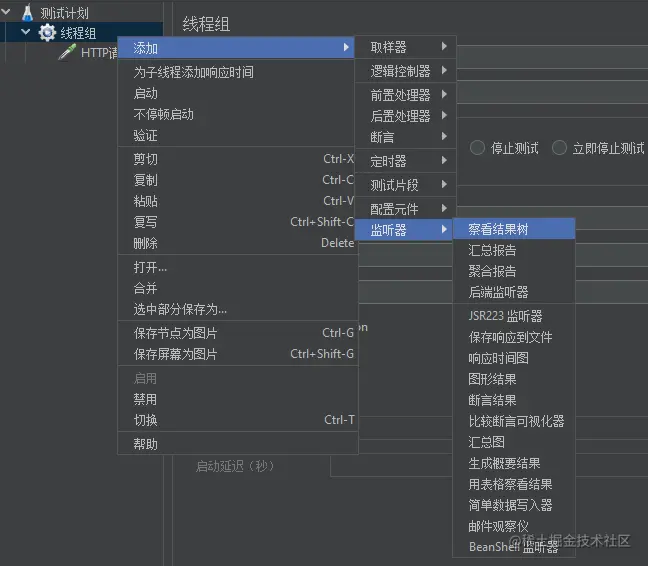The width and height of the screenshot is (648, 566).
Task: Choose 启动 in the context menu
Action: tap(236, 93)
